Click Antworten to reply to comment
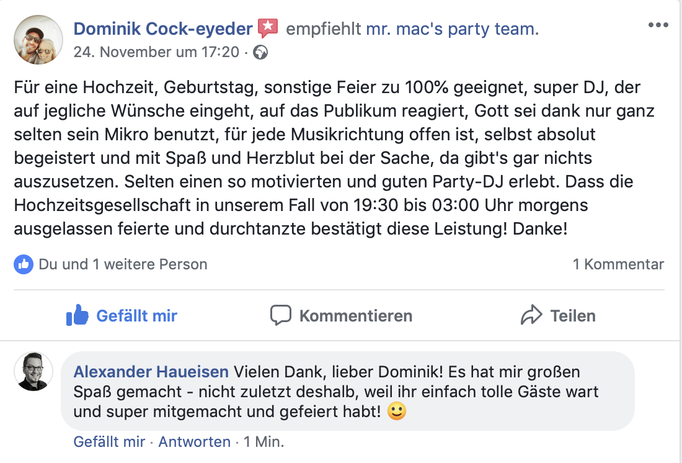682x463 pixels. 193,441
